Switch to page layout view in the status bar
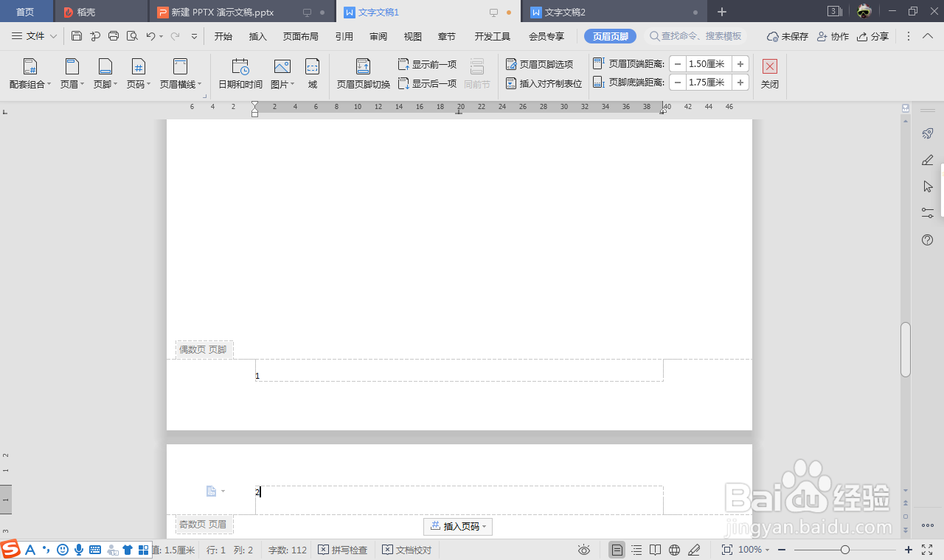This screenshot has width=944, height=560. click(x=617, y=550)
